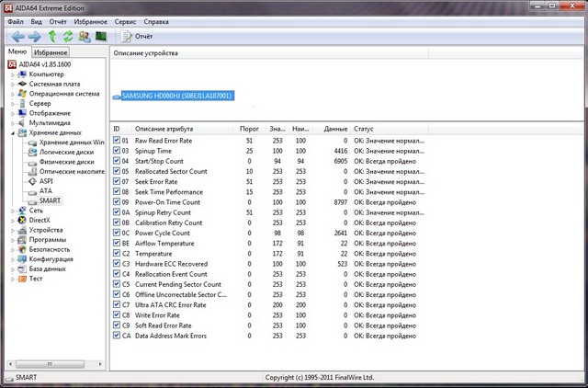Sort by the Статус column header
Image resolution: width=588 pixels, height=388 pixels.
pyautogui.click(x=390, y=129)
